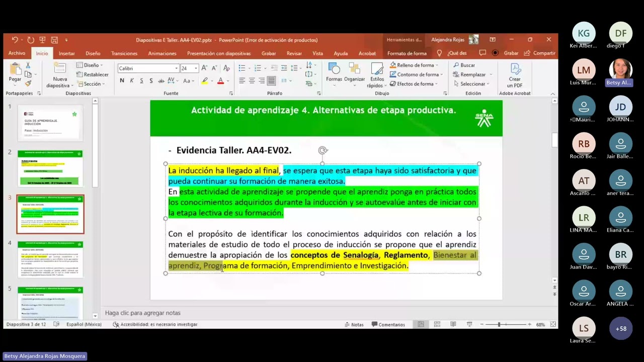The width and height of the screenshot is (644, 362).
Task: Click the Reemplazar button
Action: pyautogui.click(x=472, y=74)
